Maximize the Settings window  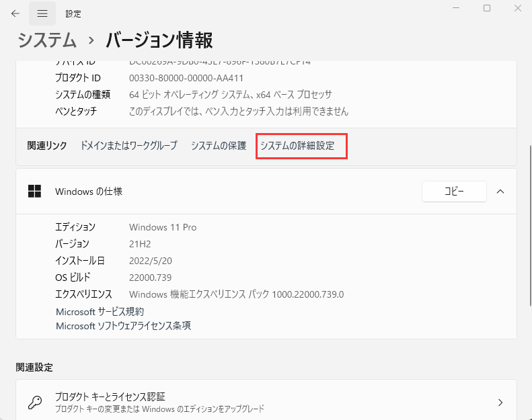pos(487,9)
